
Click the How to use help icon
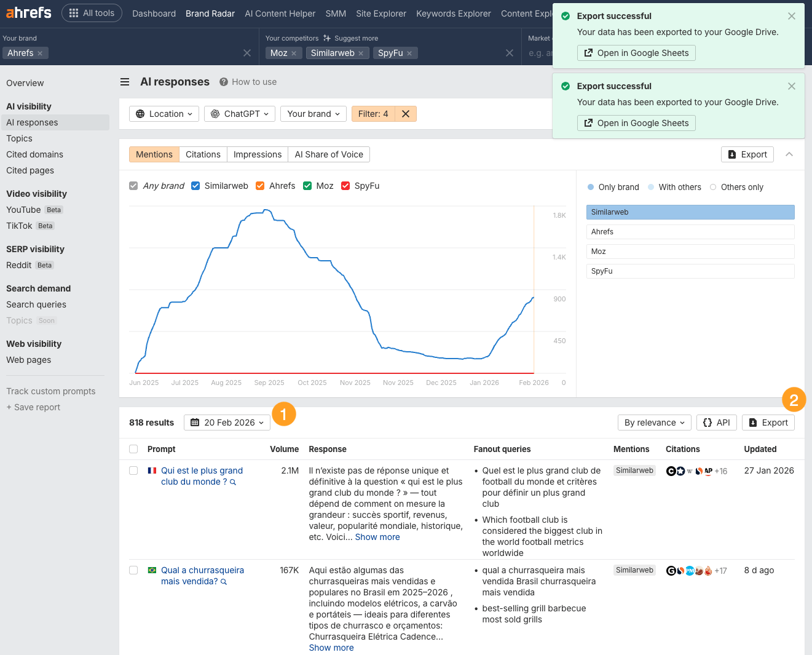pos(224,82)
